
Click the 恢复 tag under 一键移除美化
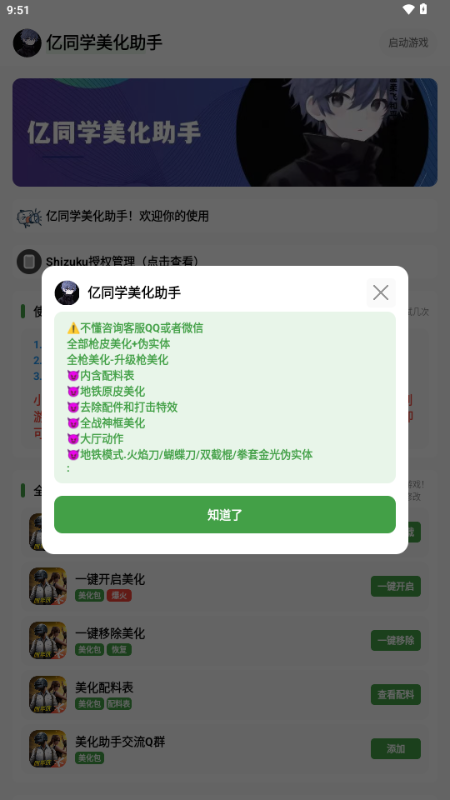(119, 649)
